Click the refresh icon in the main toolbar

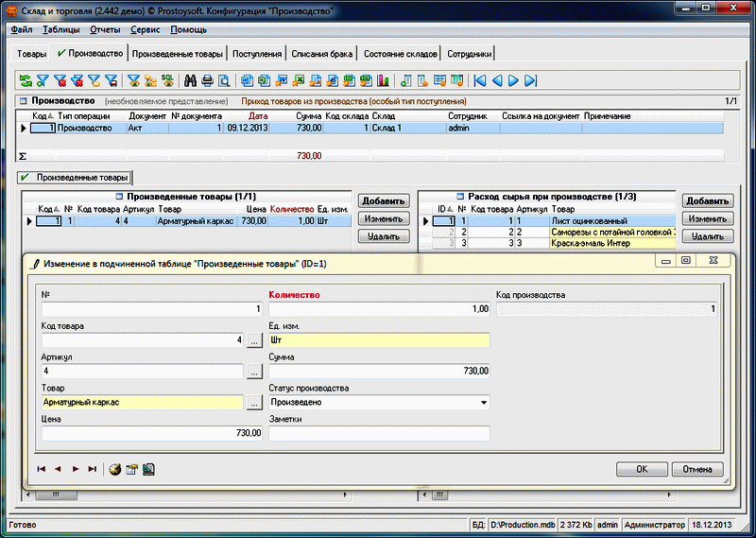click(x=26, y=80)
